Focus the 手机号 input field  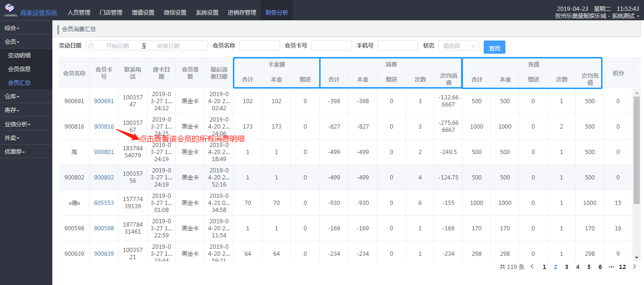coord(398,46)
